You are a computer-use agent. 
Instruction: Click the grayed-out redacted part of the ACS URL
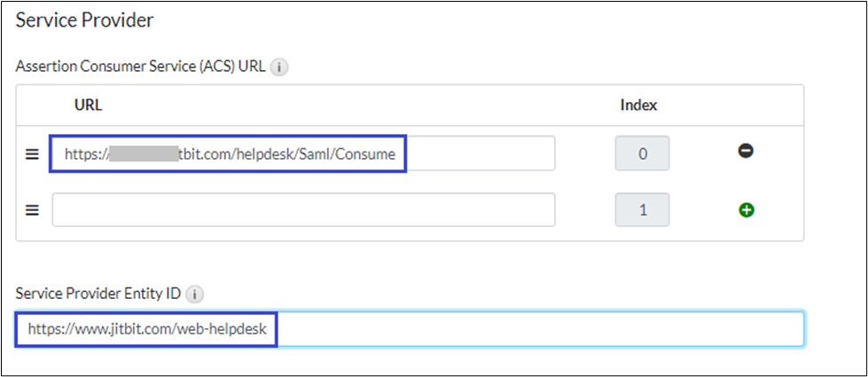click(x=144, y=153)
